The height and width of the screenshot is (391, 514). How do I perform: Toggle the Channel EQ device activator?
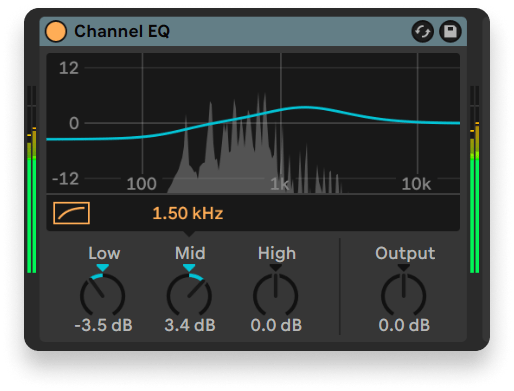(x=56, y=31)
